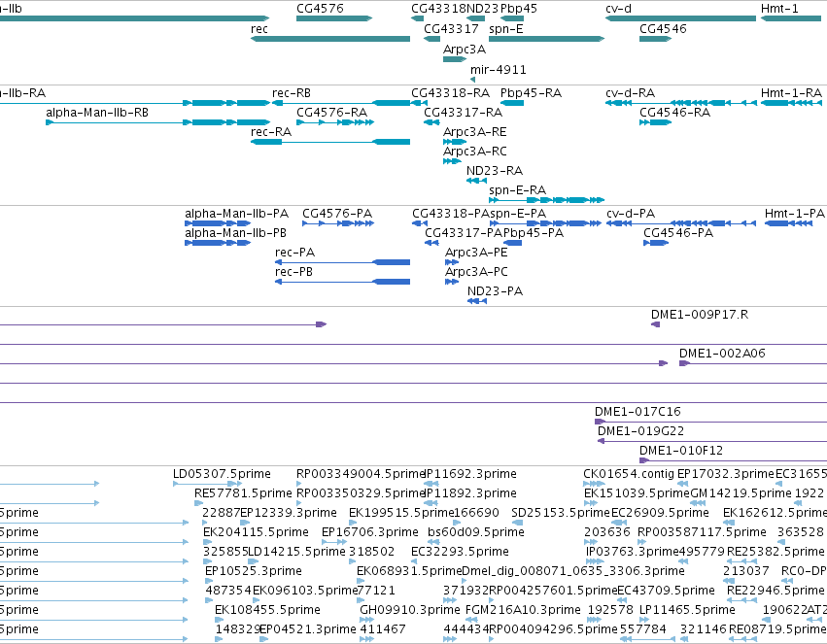827x644 pixels.
Task: Click the CG4546 gene glyph
Action: click(655, 39)
